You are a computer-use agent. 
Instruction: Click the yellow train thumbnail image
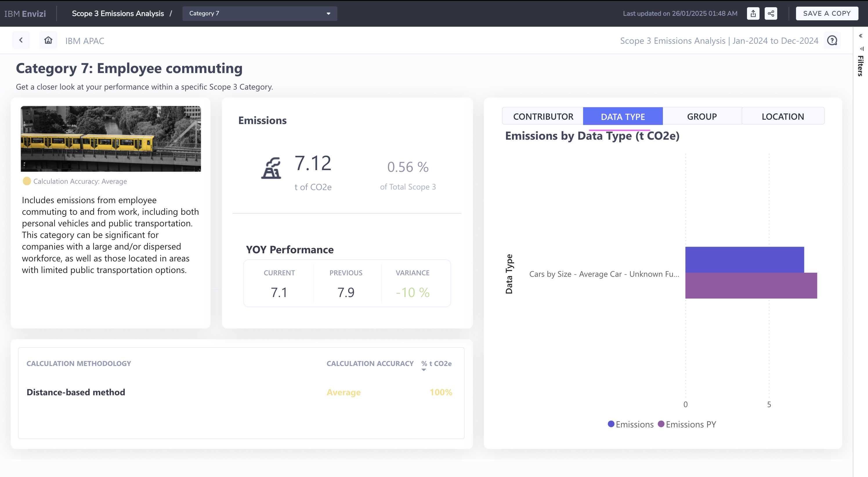coord(111,139)
